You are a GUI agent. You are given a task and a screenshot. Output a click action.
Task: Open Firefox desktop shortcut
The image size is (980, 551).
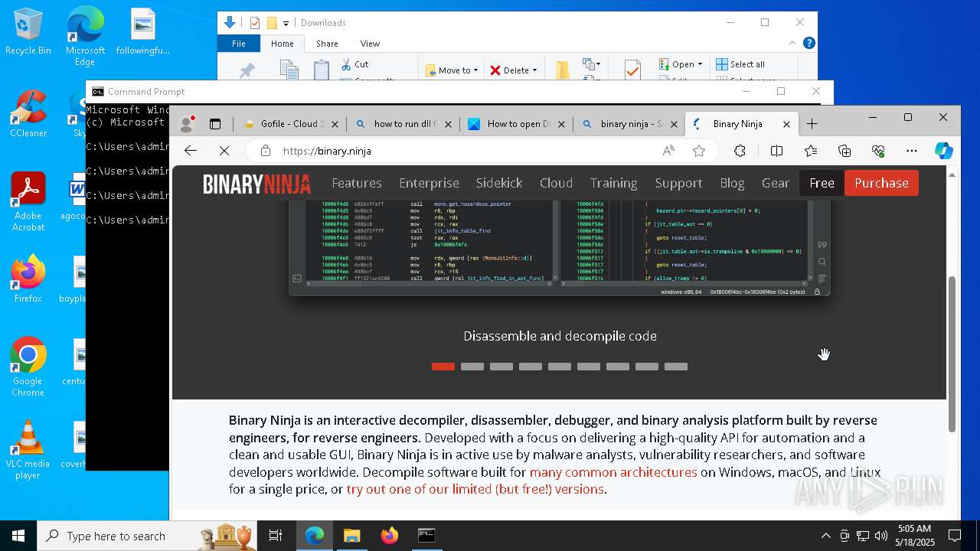pos(28,279)
